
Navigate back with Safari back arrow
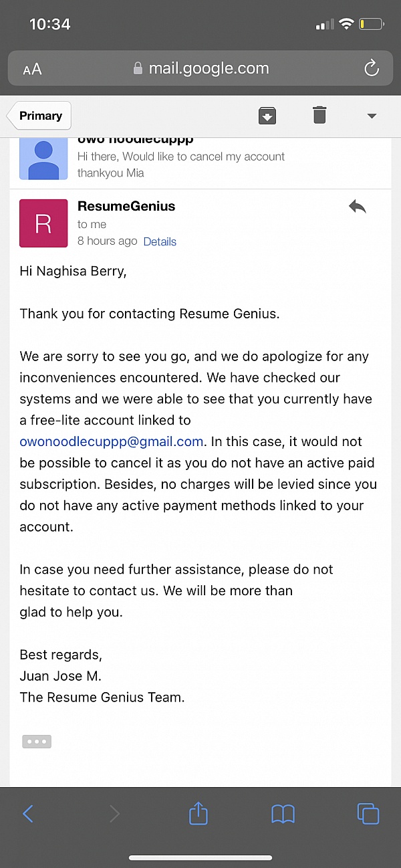pos(28,813)
